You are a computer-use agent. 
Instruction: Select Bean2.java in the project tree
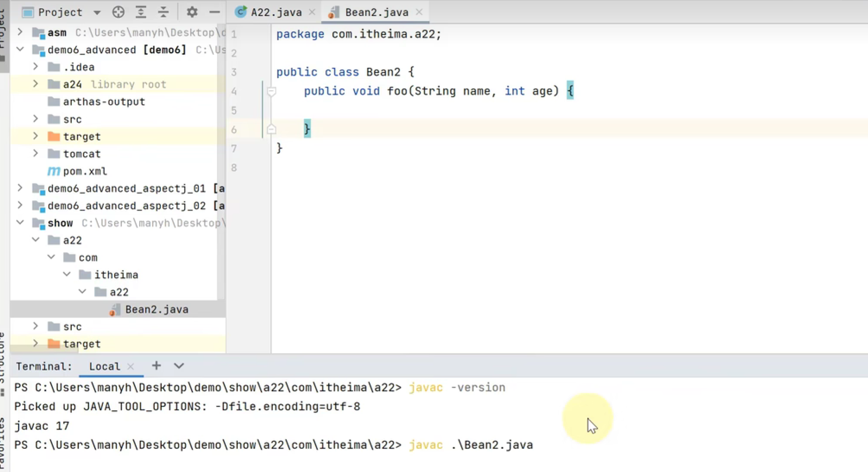pyautogui.click(x=157, y=309)
